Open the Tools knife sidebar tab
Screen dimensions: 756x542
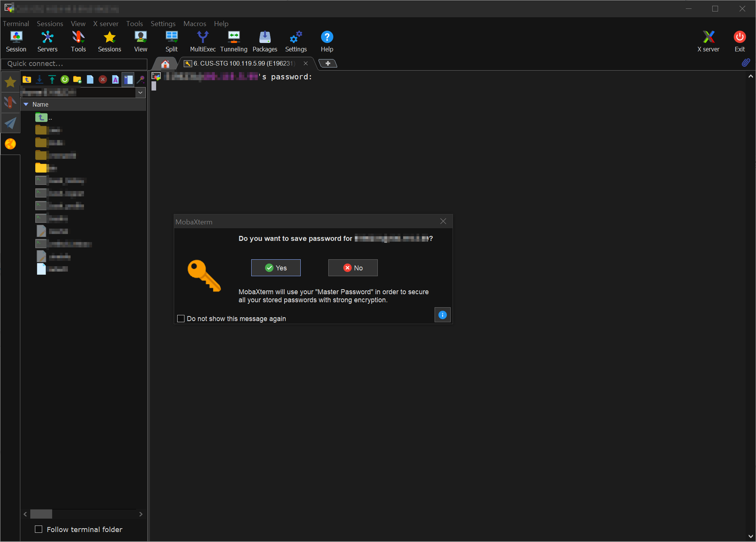[x=10, y=102]
